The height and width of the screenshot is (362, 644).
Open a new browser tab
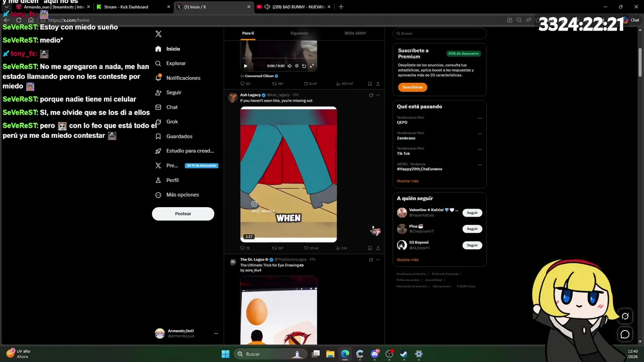tap(341, 7)
